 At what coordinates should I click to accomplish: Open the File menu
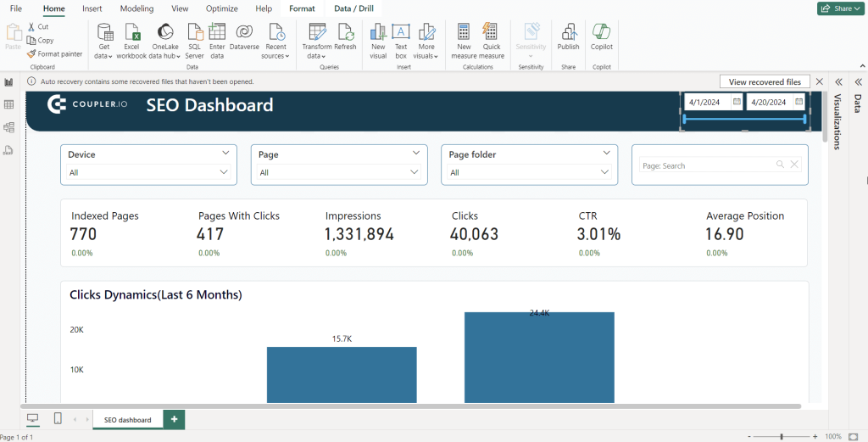[x=16, y=8]
